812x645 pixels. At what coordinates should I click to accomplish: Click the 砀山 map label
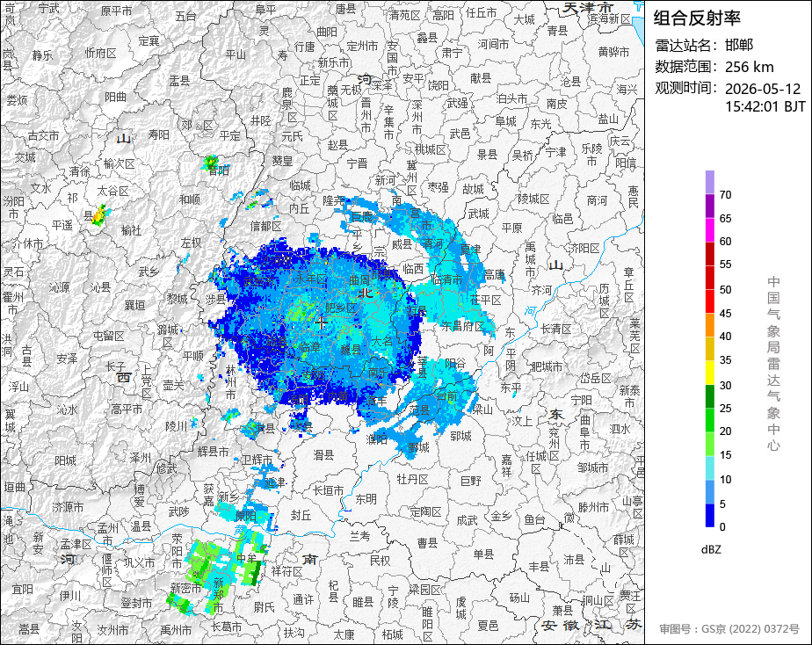519,598
